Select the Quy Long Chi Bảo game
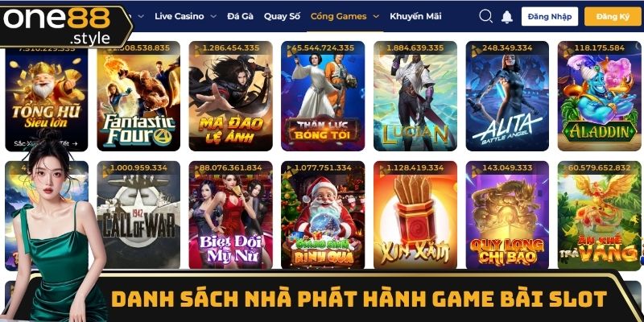The width and height of the screenshot is (644, 322). [507, 215]
